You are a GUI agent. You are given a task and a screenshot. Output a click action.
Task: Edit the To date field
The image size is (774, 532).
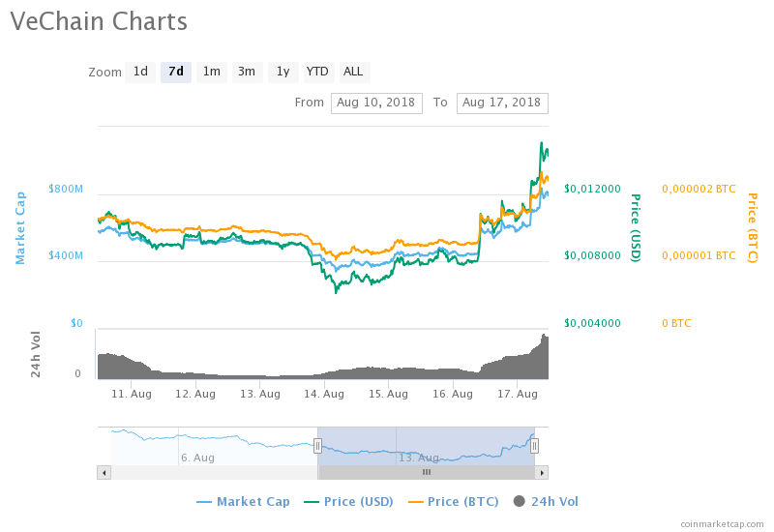click(502, 103)
